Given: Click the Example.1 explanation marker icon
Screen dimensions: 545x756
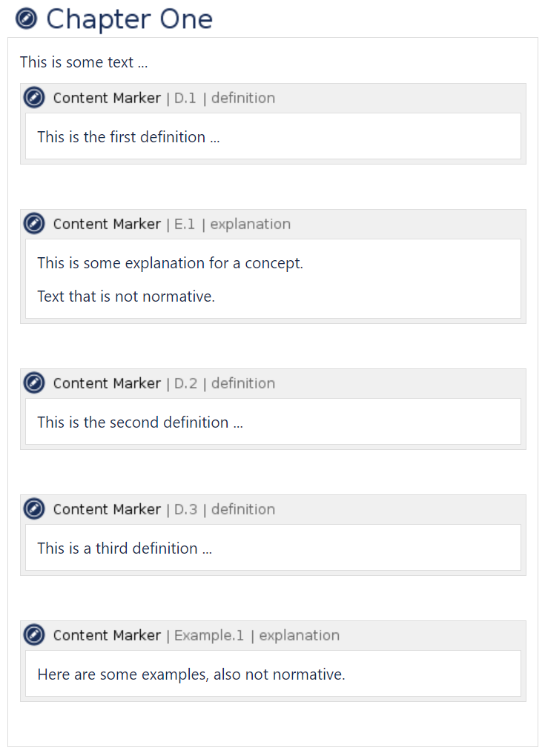Looking at the screenshot, I should (34, 635).
